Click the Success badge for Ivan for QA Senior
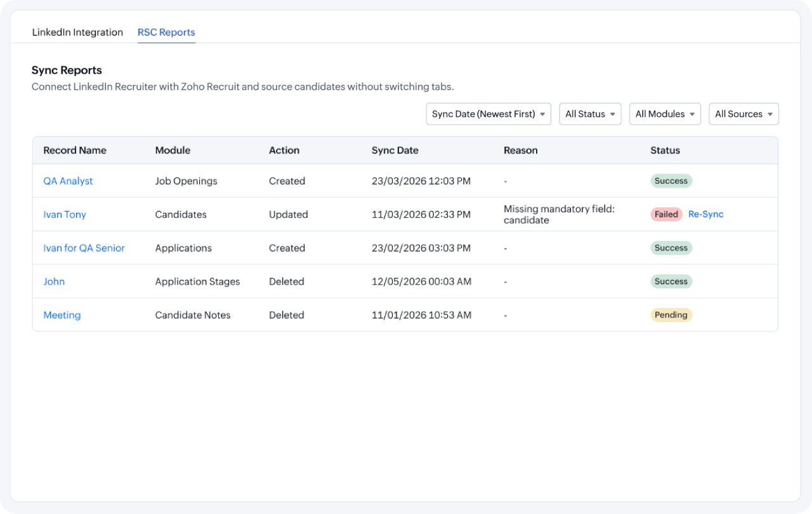812x514 pixels. click(671, 248)
